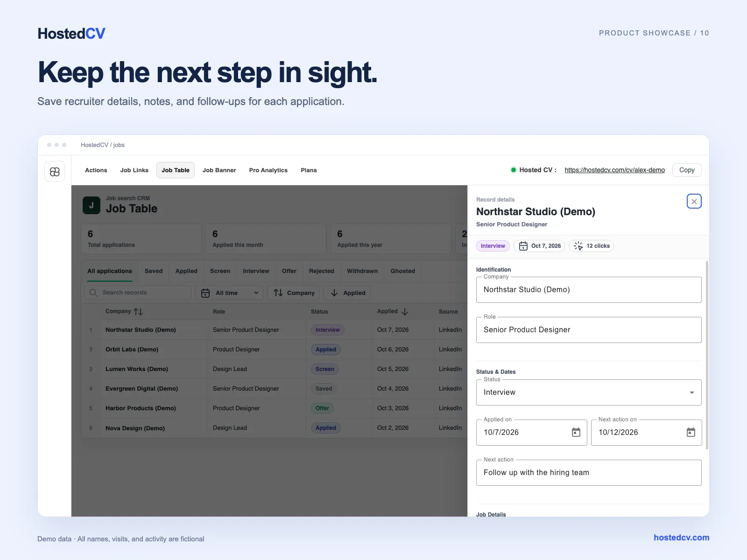
Task: Click the green J Job Table logo
Action: point(92,205)
